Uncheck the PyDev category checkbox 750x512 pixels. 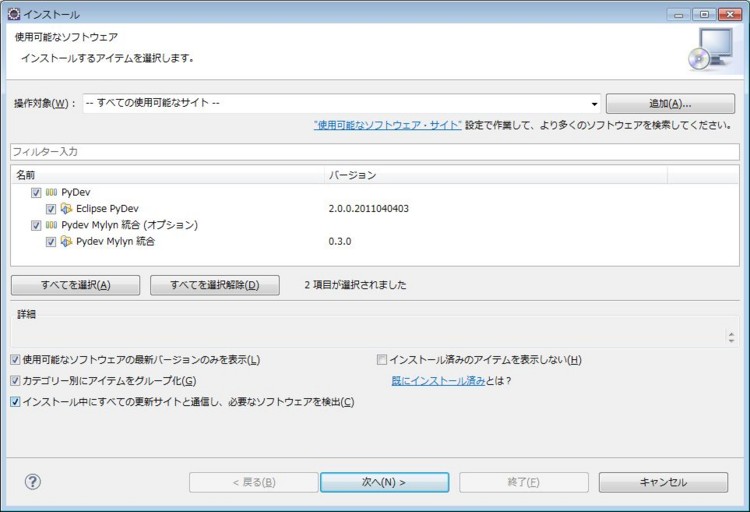(36, 193)
